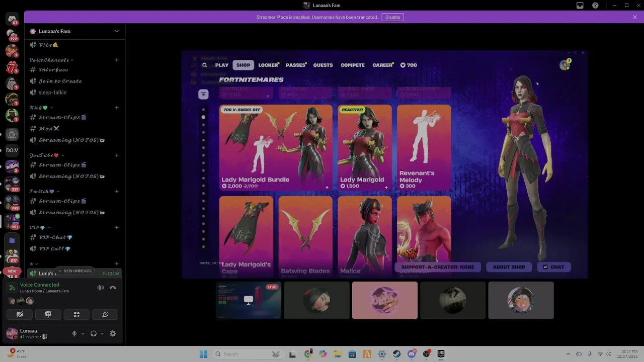Open Epic Games Launcher from taskbar
This screenshot has width=644, height=362.
click(441, 354)
